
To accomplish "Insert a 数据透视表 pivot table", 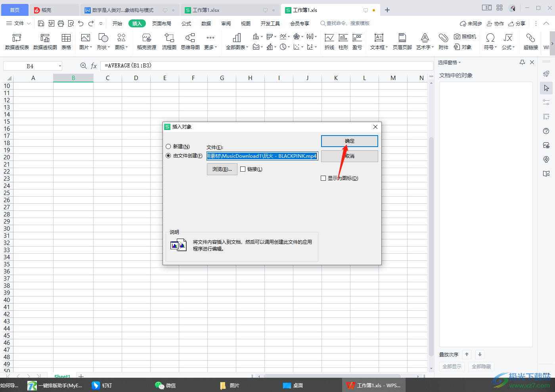I will click(17, 42).
